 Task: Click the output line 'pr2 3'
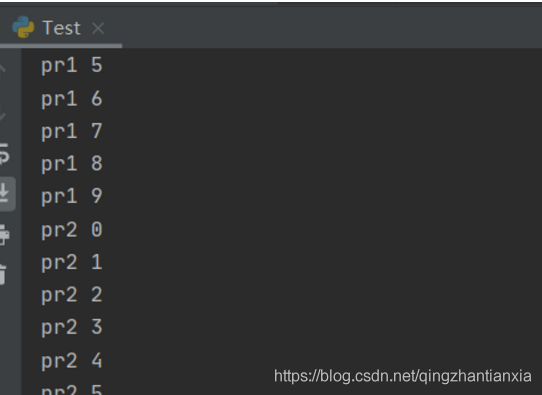click(72, 327)
